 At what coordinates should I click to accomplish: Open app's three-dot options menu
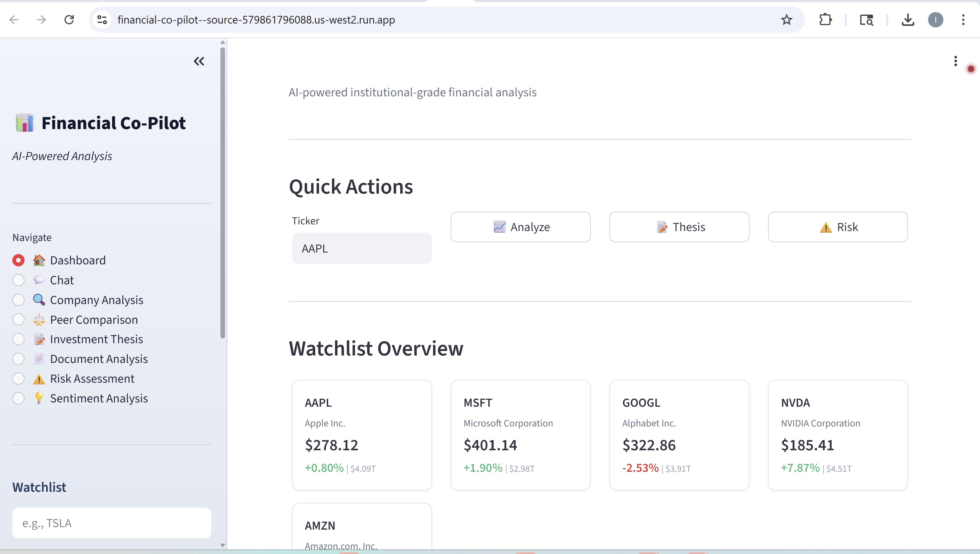[x=955, y=61]
